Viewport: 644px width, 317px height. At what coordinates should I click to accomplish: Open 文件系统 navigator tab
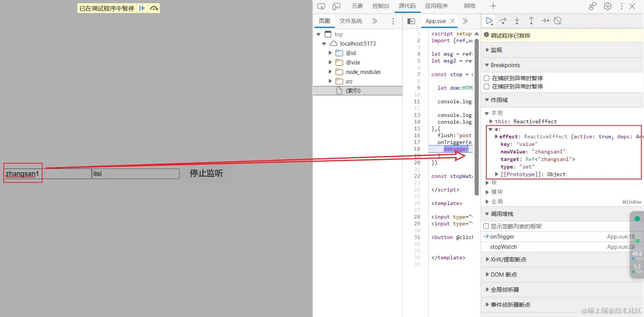(350, 21)
